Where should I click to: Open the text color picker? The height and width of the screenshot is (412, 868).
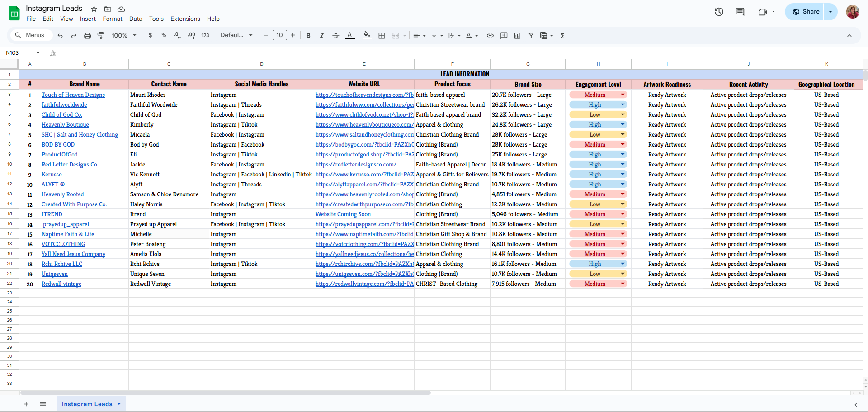pos(350,36)
